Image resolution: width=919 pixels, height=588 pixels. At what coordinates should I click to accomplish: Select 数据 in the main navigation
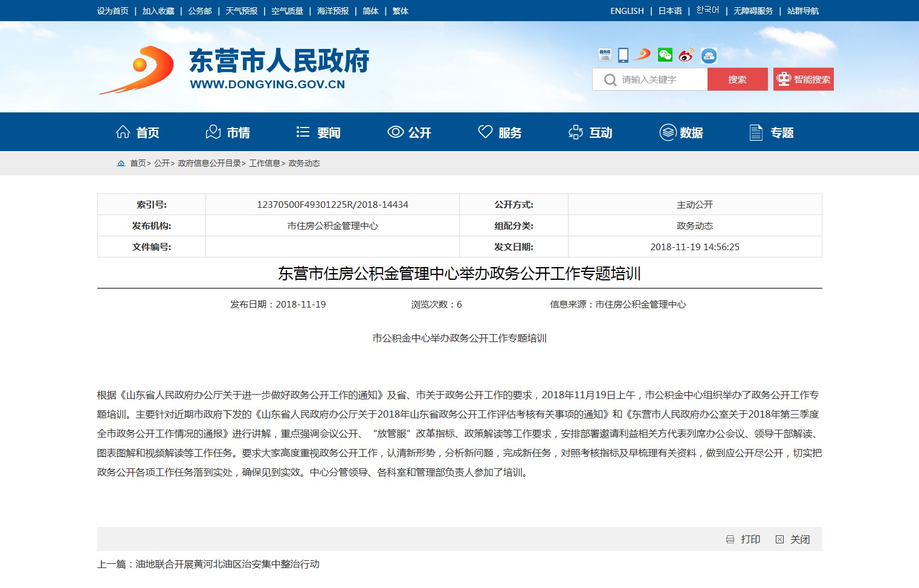point(681,132)
